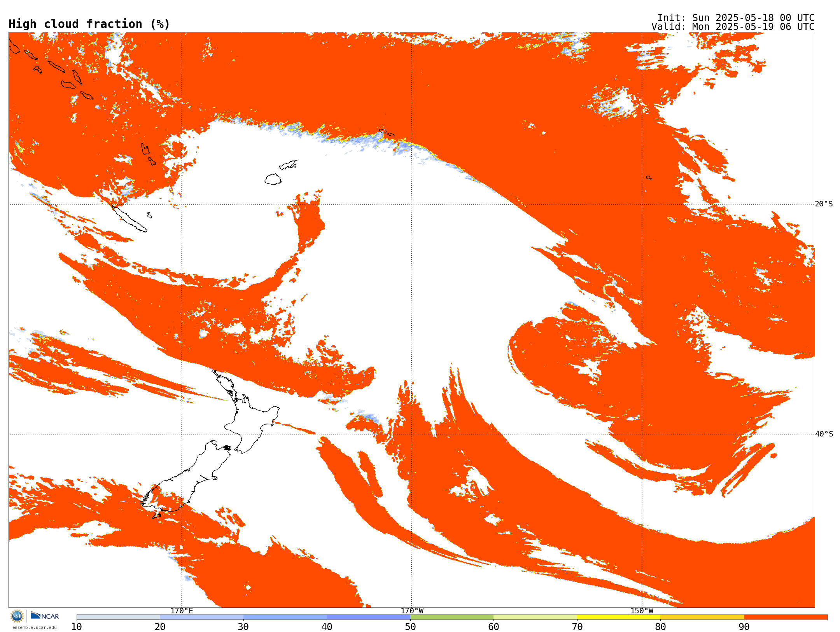The image size is (840, 632).
Task: Click the 50–60 green colorbar segment
Action: [x=452, y=617]
